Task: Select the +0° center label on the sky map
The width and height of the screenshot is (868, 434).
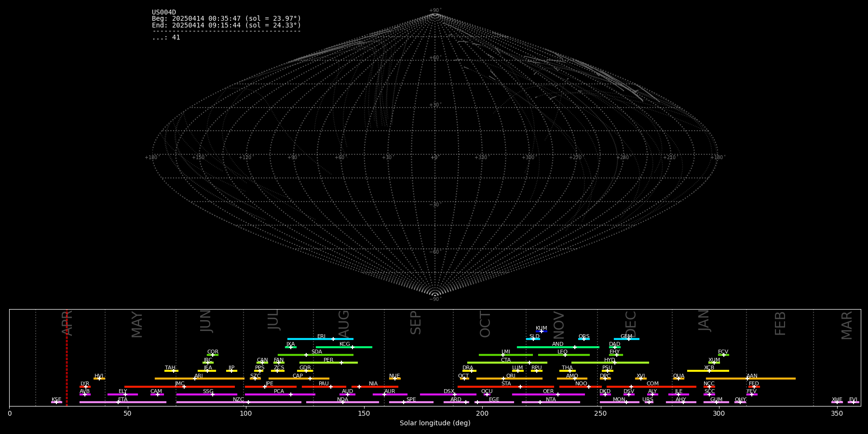Action: coord(434,158)
